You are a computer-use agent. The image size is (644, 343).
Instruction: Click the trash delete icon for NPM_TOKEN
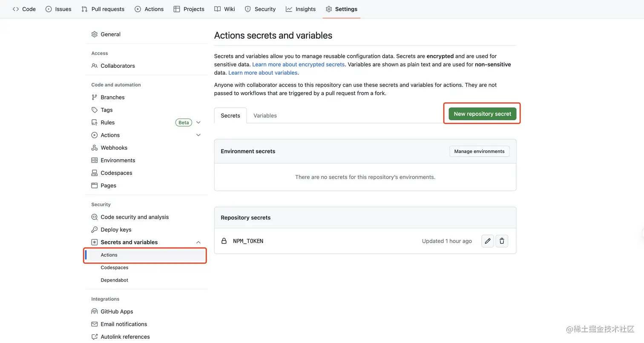[x=502, y=241]
